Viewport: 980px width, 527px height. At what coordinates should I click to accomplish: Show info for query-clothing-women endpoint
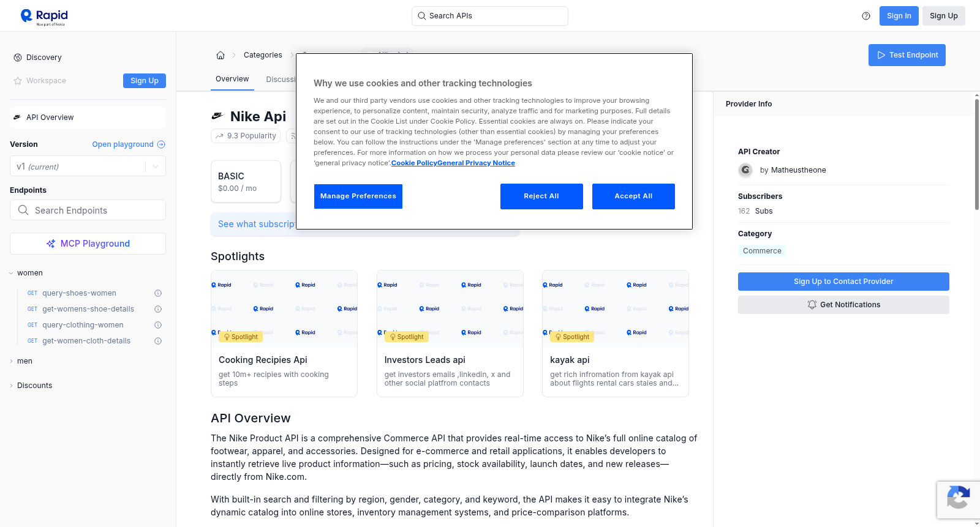[158, 325]
